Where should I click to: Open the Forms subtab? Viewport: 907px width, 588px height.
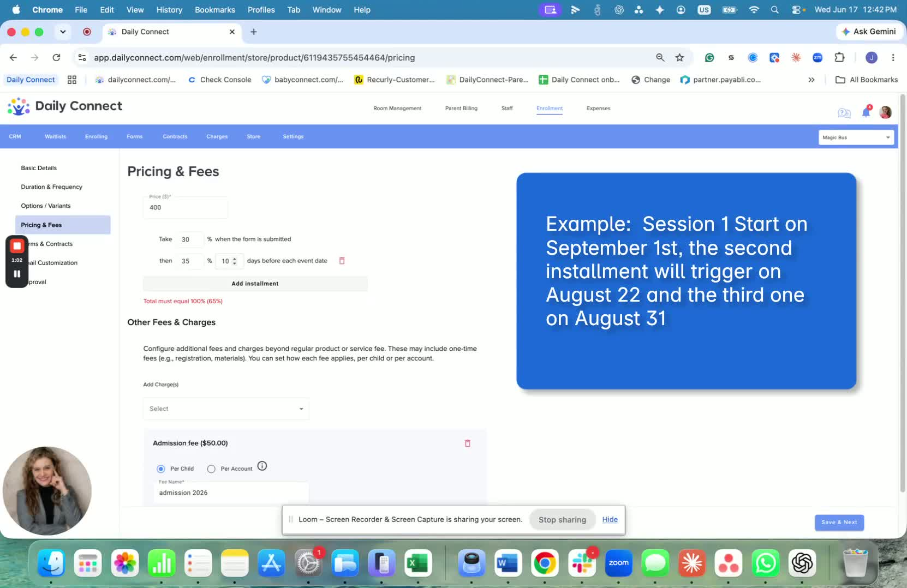[x=134, y=136]
